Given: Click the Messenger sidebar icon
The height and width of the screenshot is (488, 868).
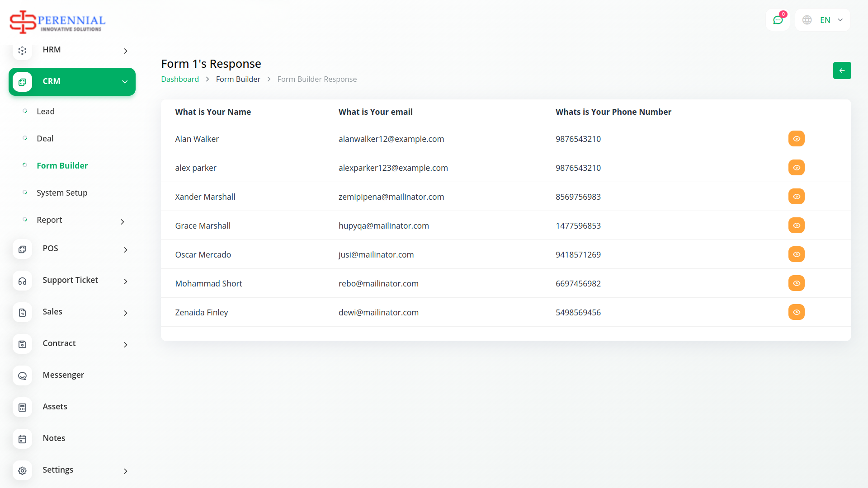Looking at the screenshot, I should [22, 375].
